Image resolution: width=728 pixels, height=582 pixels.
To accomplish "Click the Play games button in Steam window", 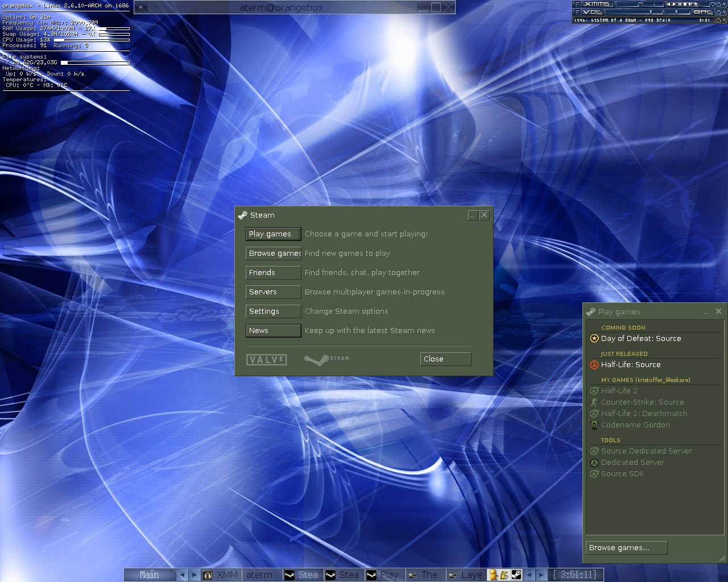I will point(274,234).
